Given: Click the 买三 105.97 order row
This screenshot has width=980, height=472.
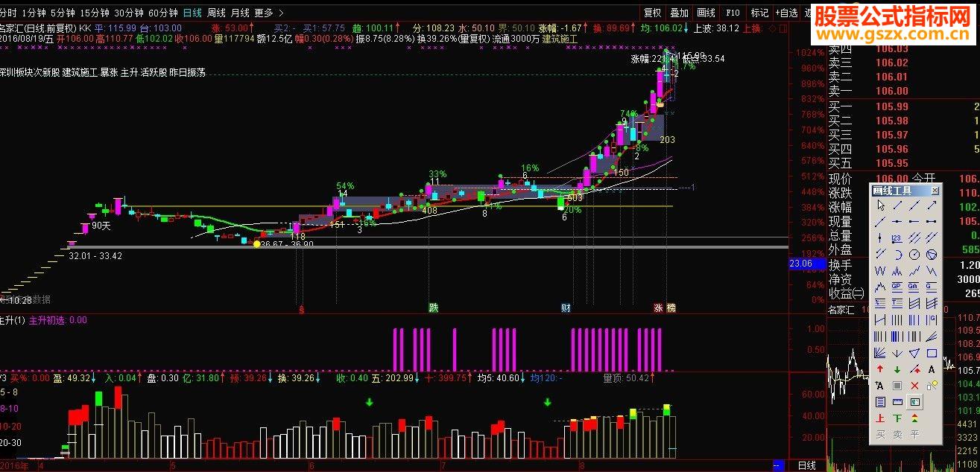Looking at the screenshot, I should pos(903,135).
